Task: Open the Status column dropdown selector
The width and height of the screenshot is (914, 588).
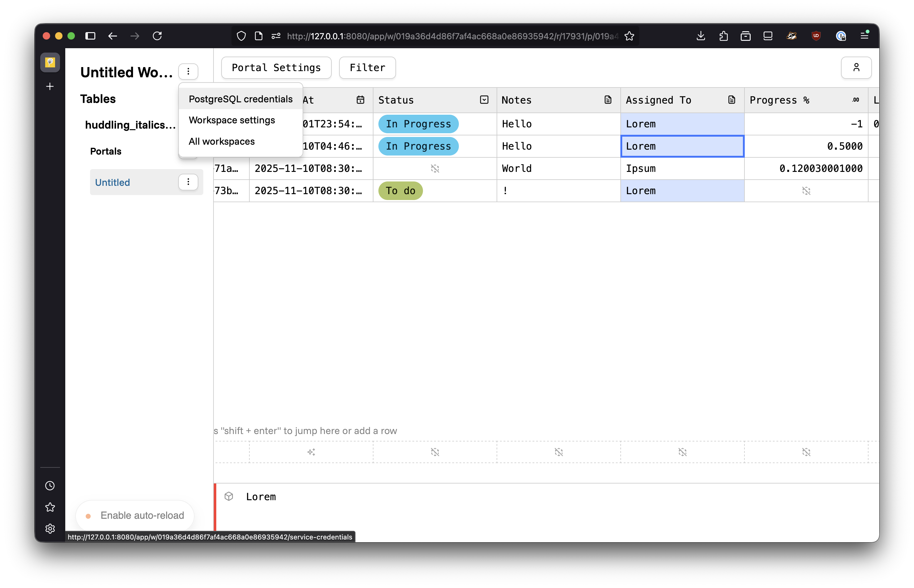Action: pos(484,100)
